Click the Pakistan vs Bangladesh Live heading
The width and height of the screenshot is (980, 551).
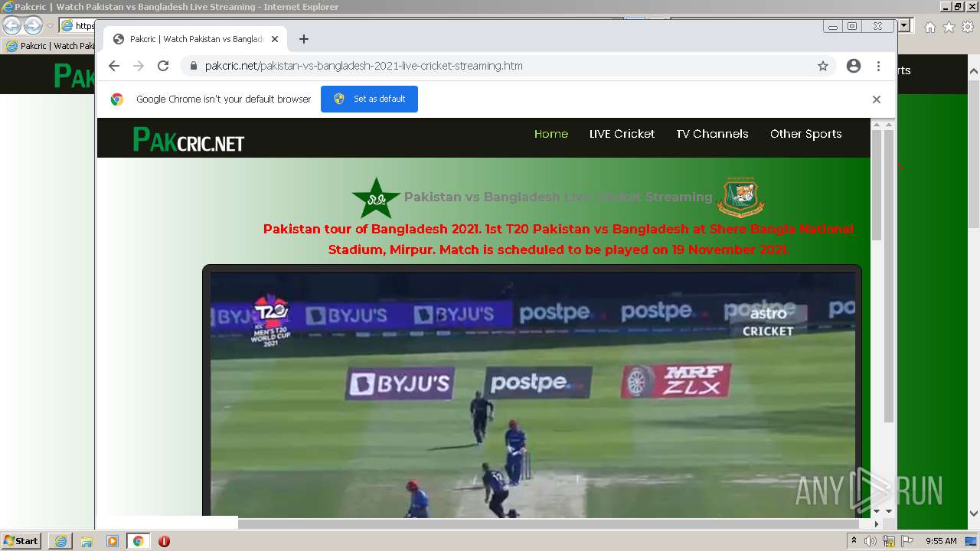point(558,197)
